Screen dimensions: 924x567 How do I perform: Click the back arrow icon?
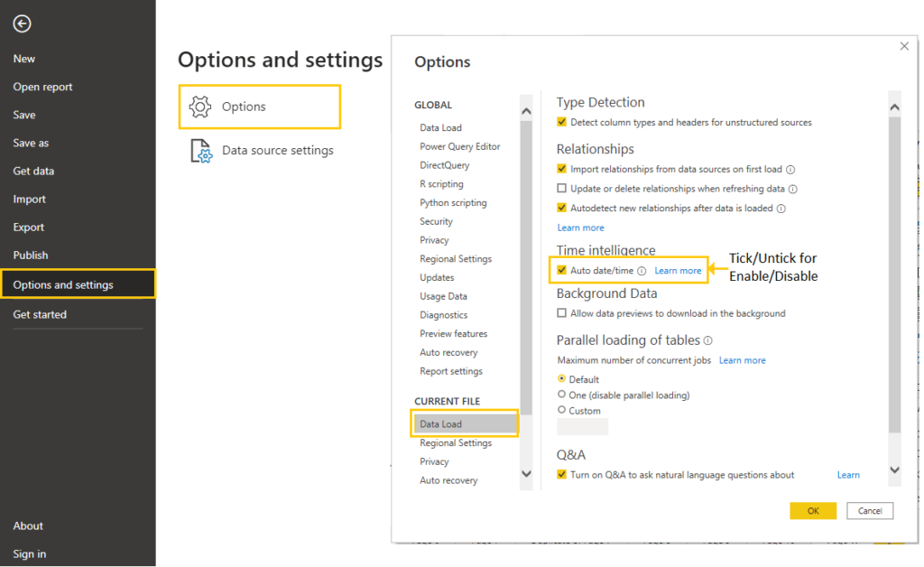[22, 23]
